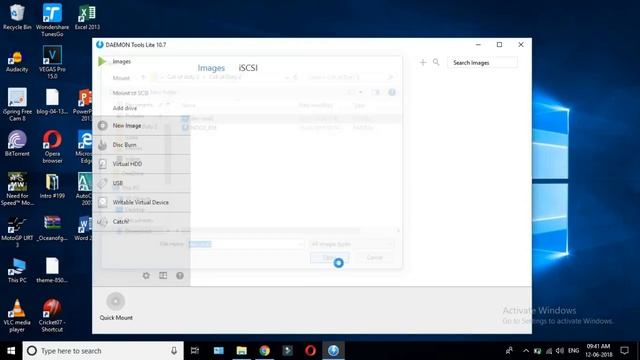This screenshot has height=360, width=640.
Task: Click the plus icon to add an image
Action: (x=423, y=62)
